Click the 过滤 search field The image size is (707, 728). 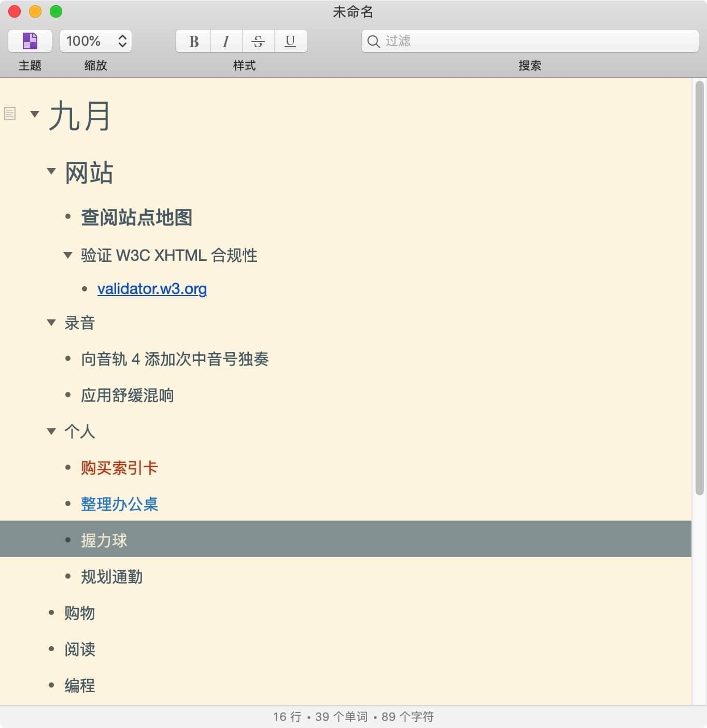(530, 41)
